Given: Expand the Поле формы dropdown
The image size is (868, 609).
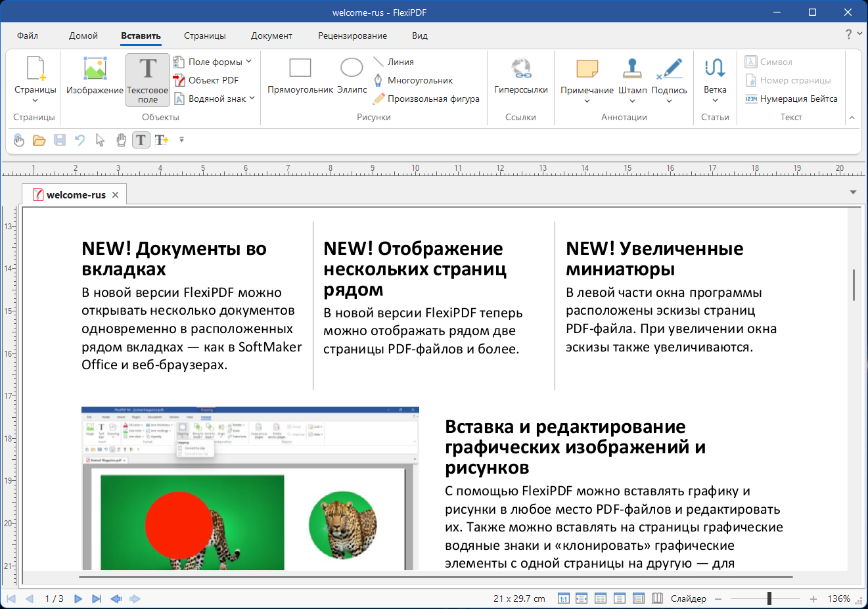Looking at the screenshot, I should click(x=249, y=62).
